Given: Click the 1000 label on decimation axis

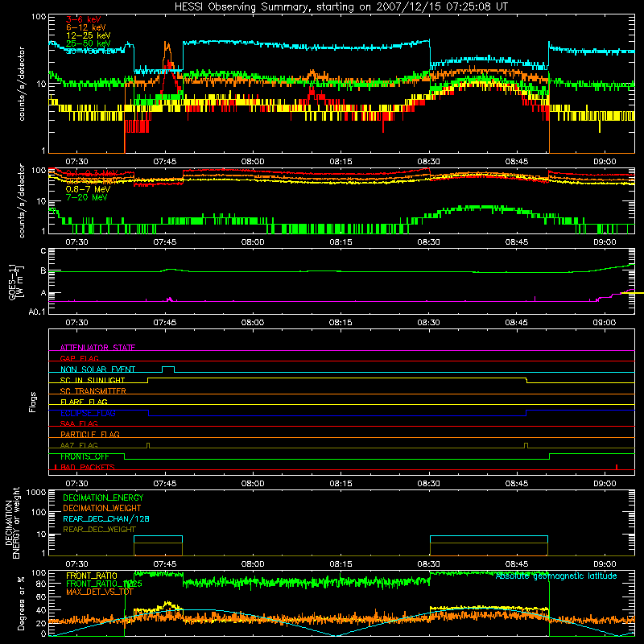Looking at the screenshot, I should click(36, 493).
